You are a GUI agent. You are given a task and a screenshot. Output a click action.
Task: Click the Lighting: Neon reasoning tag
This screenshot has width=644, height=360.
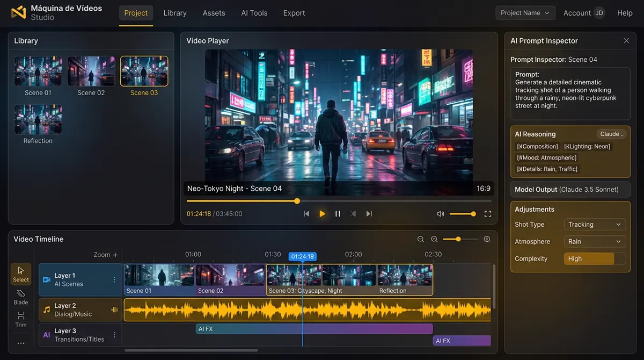pyautogui.click(x=587, y=146)
